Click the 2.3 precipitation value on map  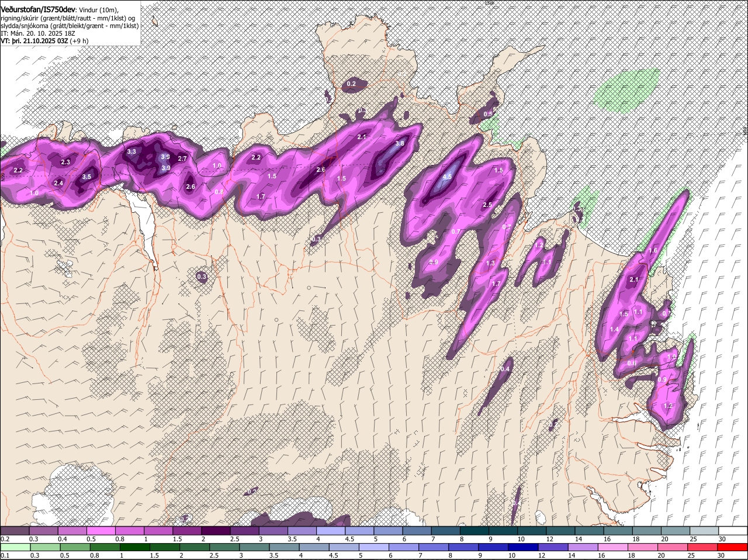tap(65, 162)
